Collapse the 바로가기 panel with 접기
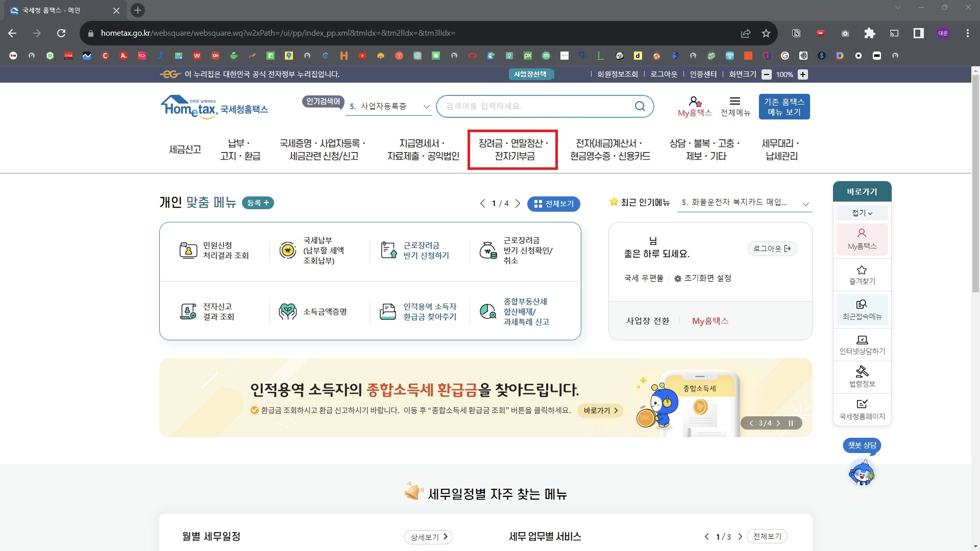Viewport: 980px width, 551px height. pos(861,213)
